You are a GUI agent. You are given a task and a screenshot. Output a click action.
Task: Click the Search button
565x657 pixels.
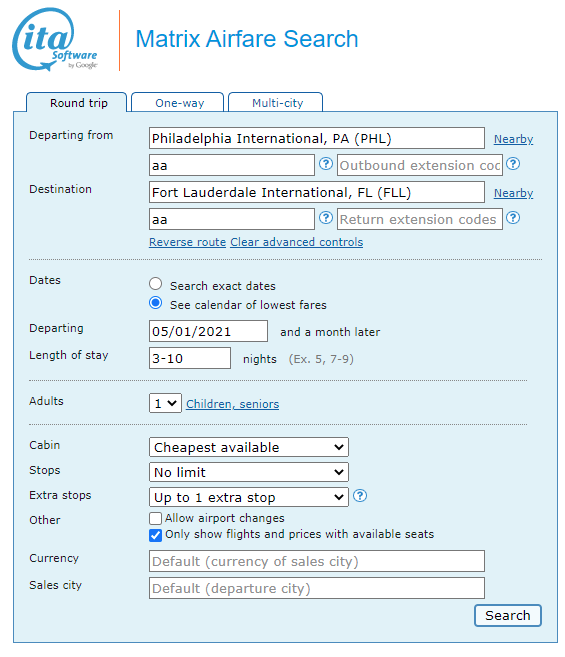point(508,616)
